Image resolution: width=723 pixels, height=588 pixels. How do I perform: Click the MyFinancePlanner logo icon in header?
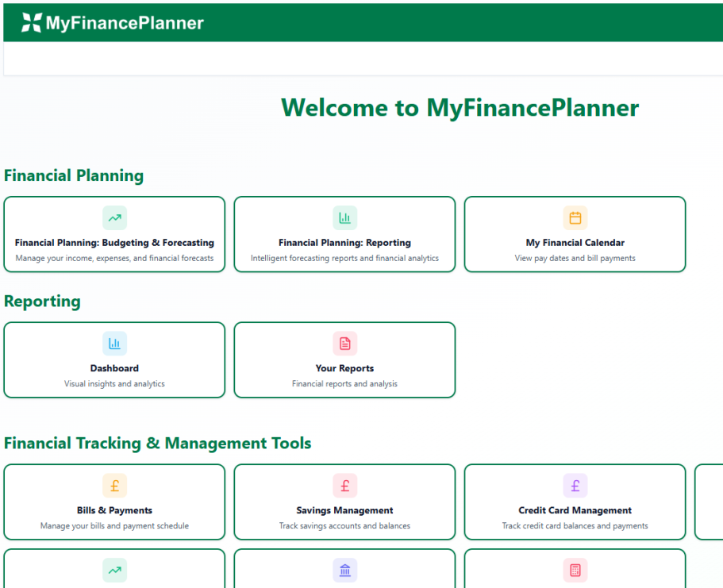31,23
